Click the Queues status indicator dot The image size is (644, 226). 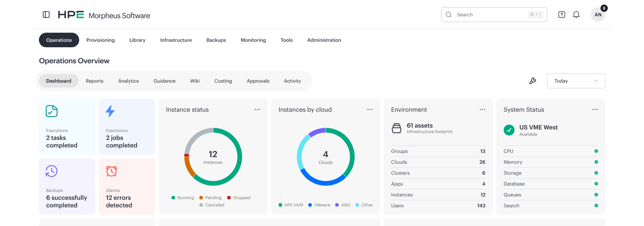coord(596,195)
